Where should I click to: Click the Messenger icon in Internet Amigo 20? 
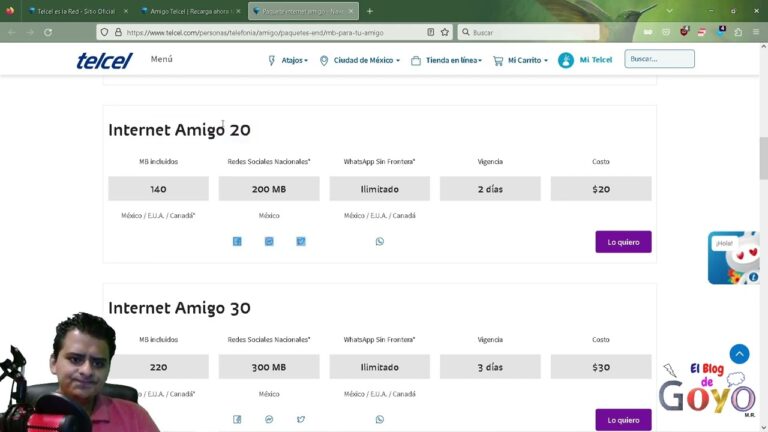tap(269, 241)
